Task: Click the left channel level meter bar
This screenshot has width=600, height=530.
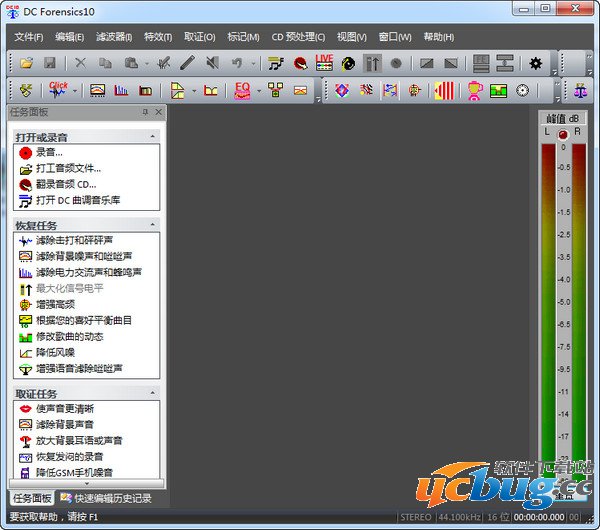Action: (548, 300)
